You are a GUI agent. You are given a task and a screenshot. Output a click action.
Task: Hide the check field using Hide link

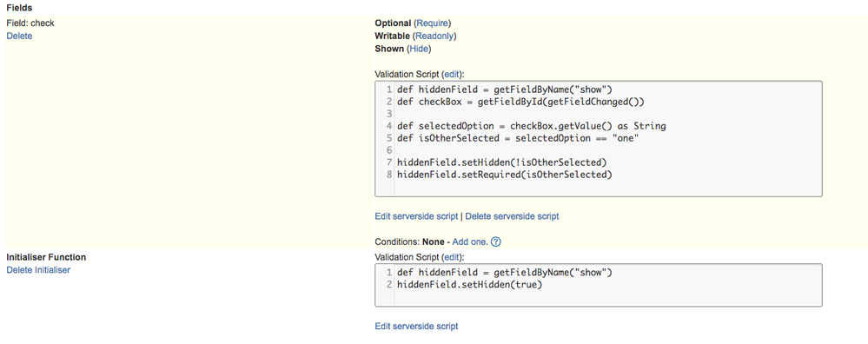pyautogui.click(x=419, y=49)
